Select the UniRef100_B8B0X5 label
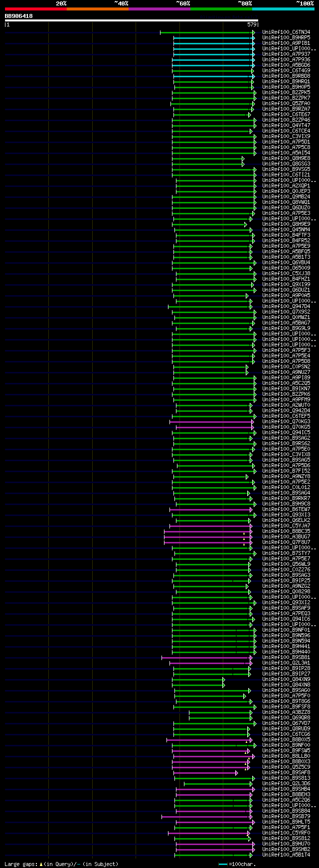Viewport: 319px width, 868px height. [286, 740]
